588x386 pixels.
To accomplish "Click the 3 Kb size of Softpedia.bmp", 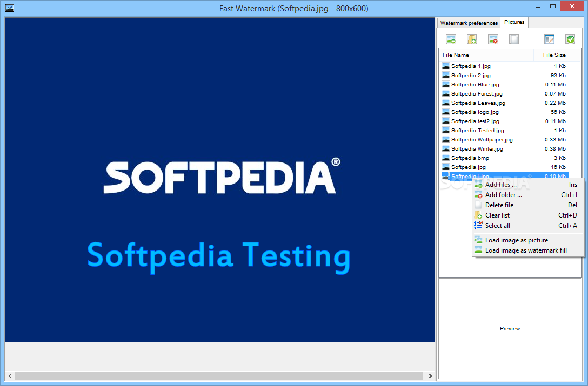I will coord(559,158).
